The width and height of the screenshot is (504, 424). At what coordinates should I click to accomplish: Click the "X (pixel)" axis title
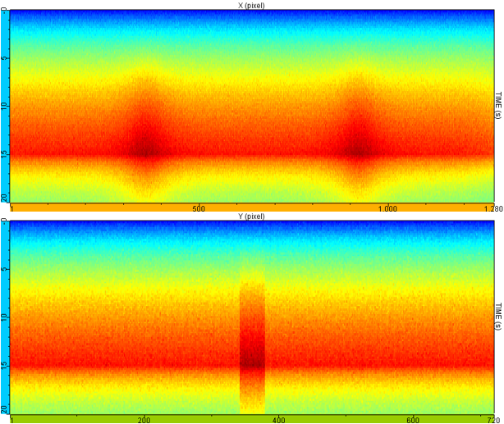click(251, 5)
